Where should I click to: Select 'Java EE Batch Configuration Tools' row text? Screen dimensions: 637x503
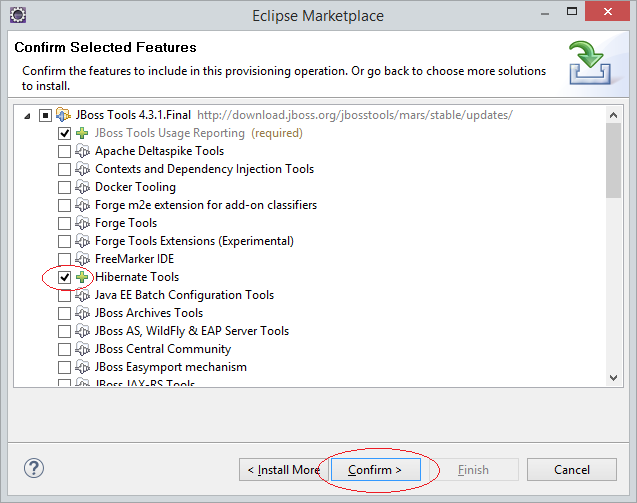pos(184,295)
